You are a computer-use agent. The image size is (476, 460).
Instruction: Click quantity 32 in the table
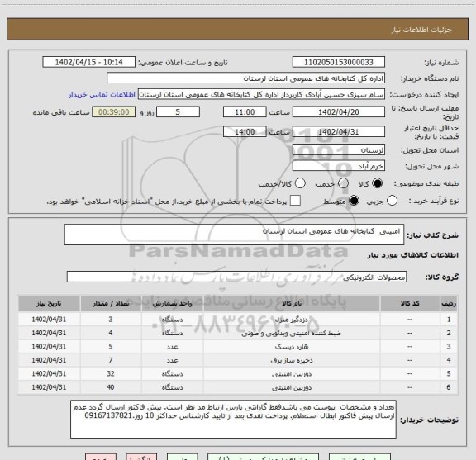tap(111, 374)
